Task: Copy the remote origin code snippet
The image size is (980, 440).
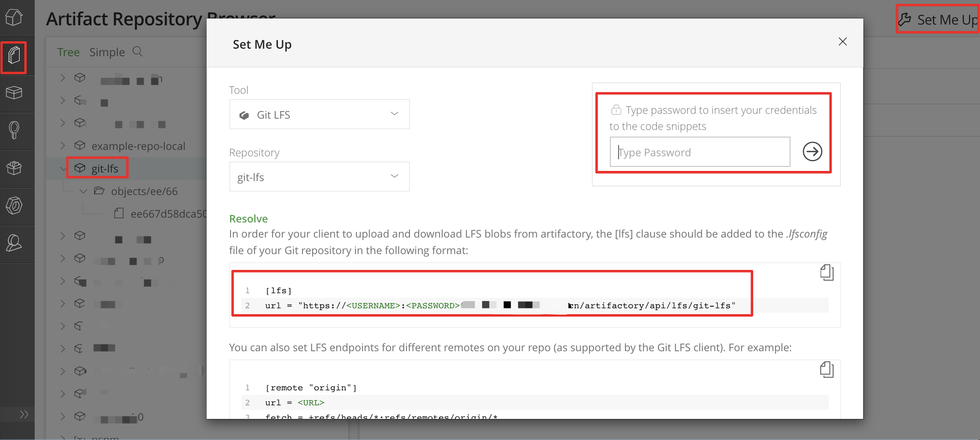Action: point(826,369)
